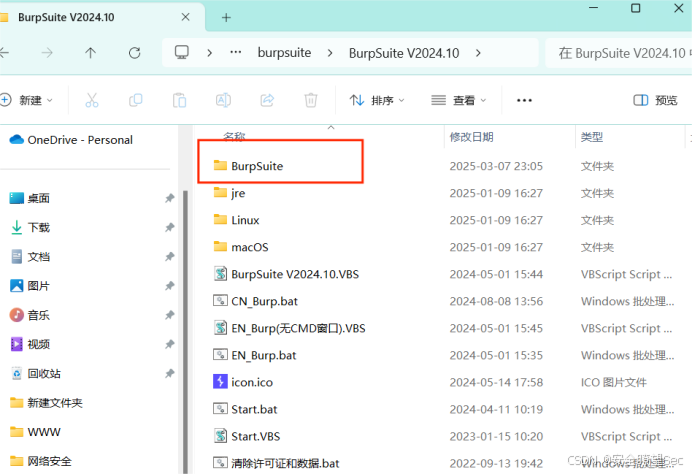Click the Paste clipboard icon

pyautogui.click(x=179, y=100)
